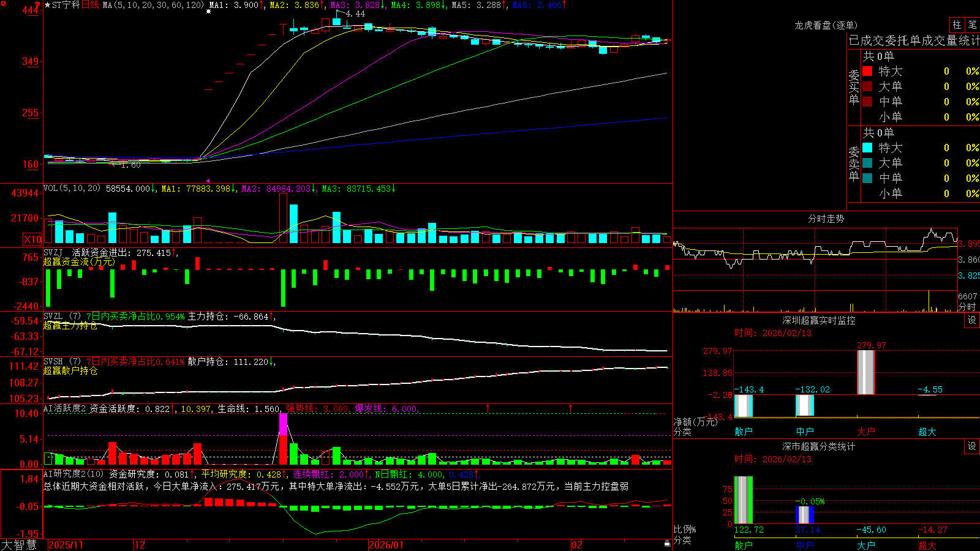
Task: Click the 柱 bar-view button
Action: click(957, 24)
